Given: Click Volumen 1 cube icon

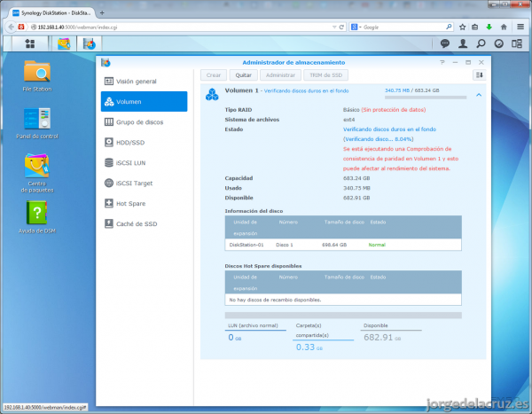Looking at the screenshot, I should [212, 94].
